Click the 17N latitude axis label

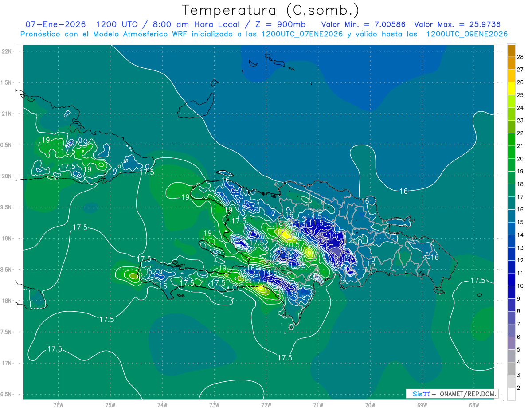coord(8,363)
